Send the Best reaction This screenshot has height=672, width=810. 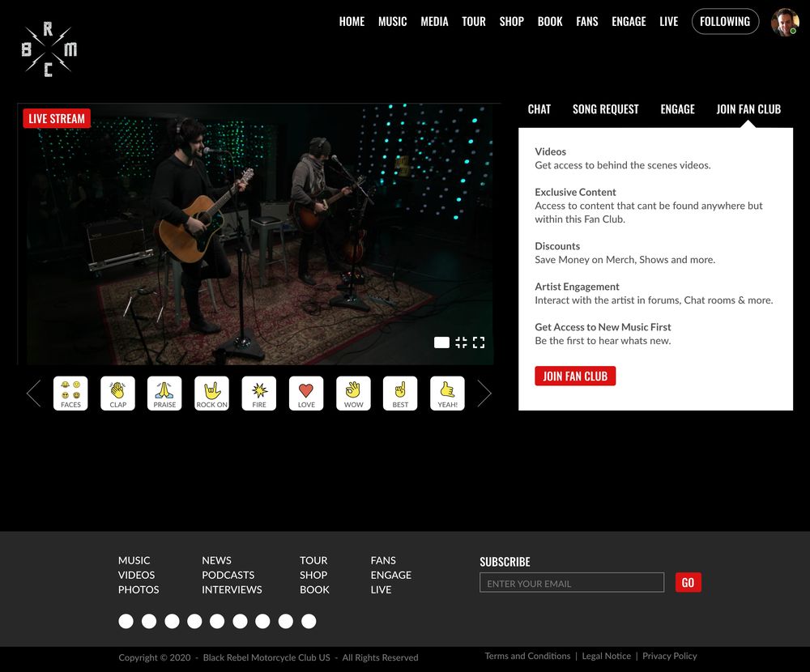click(400, 393)
